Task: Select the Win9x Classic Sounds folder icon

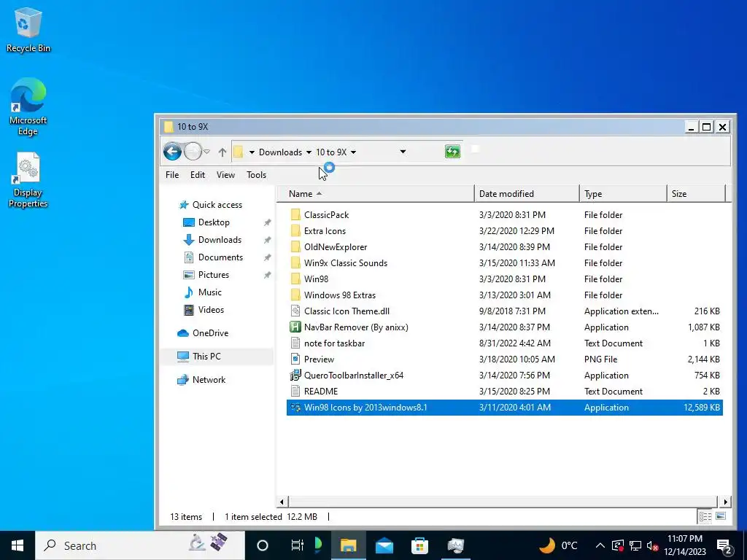Action: (x=295, y=262)
